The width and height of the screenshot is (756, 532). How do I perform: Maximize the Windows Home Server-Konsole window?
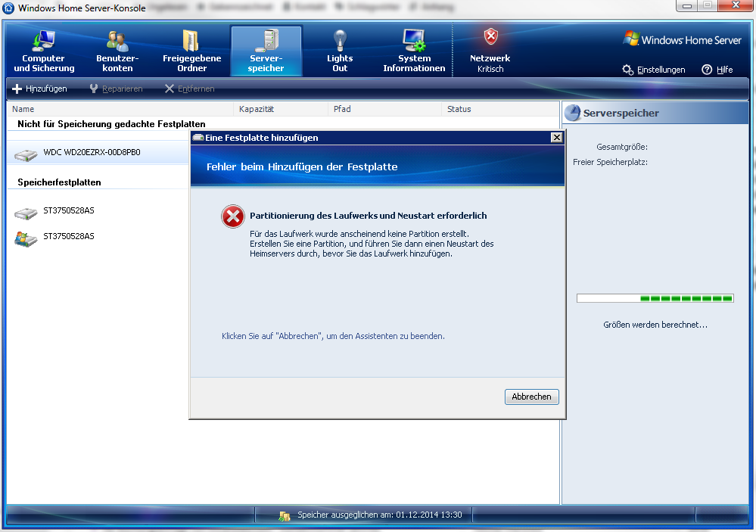pyautogui.click(x=708, y=6)
